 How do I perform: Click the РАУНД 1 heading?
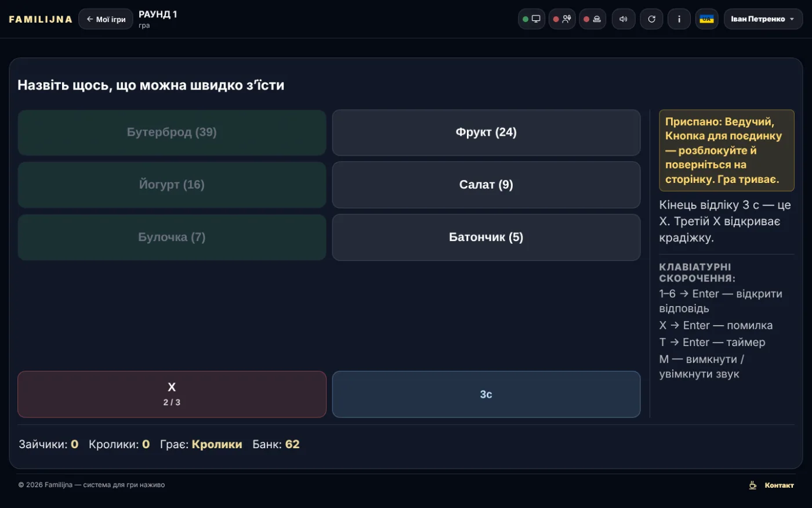(158, 15)
